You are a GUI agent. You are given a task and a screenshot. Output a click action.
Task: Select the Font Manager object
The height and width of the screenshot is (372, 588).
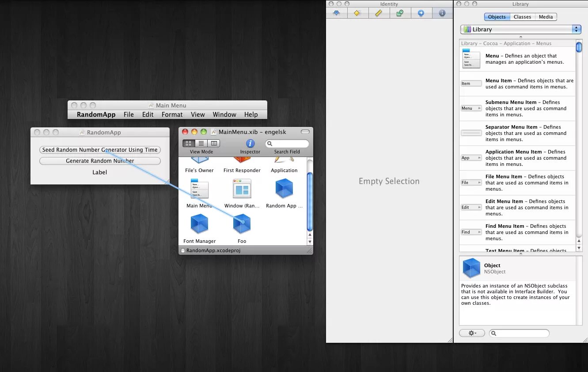tap(199, 224)
